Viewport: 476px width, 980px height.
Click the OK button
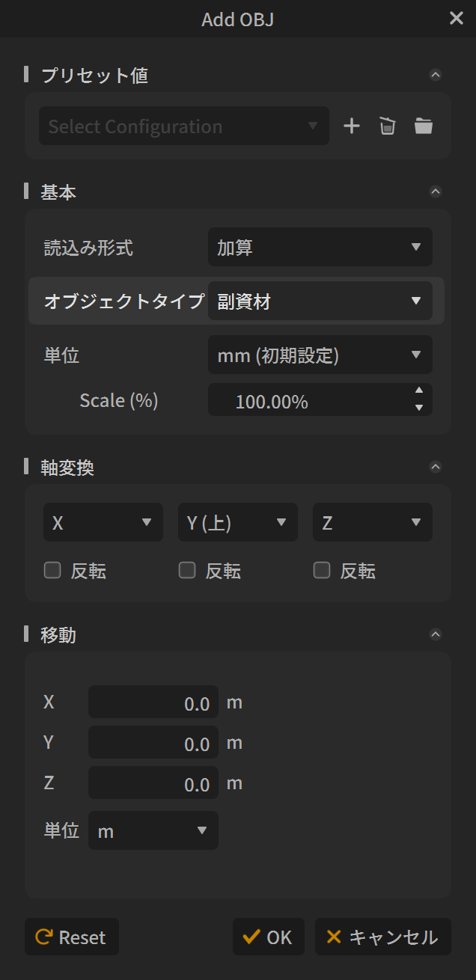pyautogui.click(x=268, y=937)
